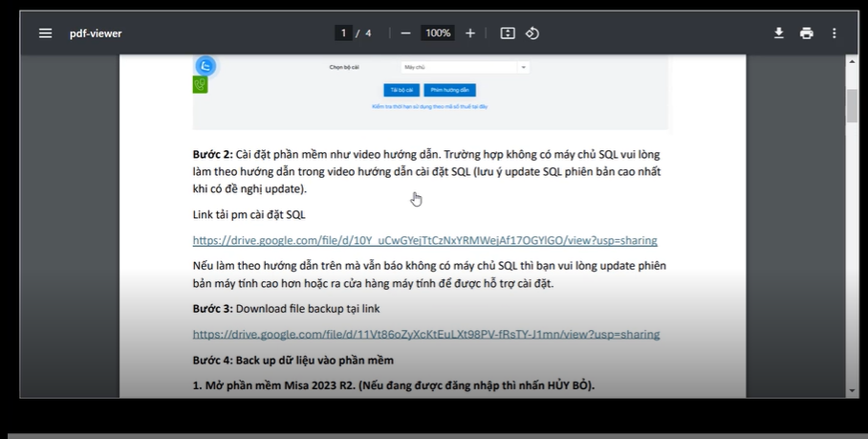Image resolution: width=868 pixels, height=439 pixels.
Task: Click the Link tải pm cài đặt SQL text
Action: pos(250,215)
